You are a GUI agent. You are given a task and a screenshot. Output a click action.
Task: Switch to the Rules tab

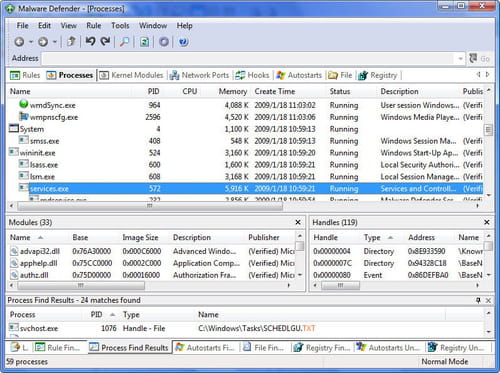coord(25,75)
